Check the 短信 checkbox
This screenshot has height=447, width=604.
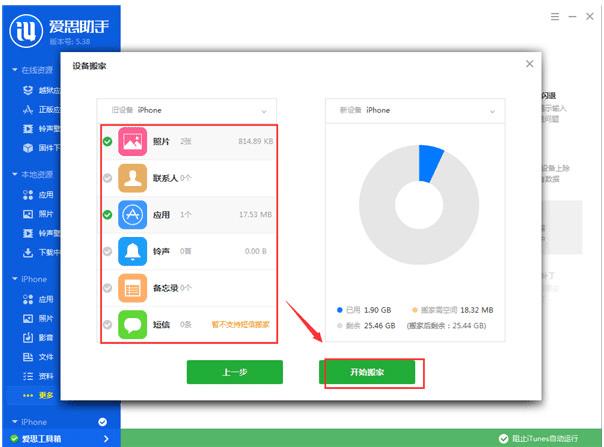[x=107, y=324]
